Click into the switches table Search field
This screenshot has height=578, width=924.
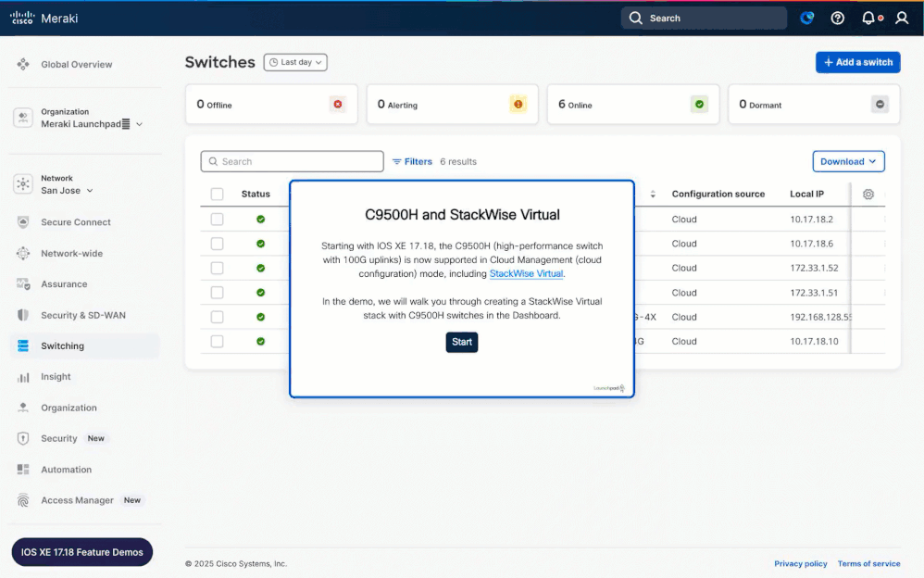292,161
